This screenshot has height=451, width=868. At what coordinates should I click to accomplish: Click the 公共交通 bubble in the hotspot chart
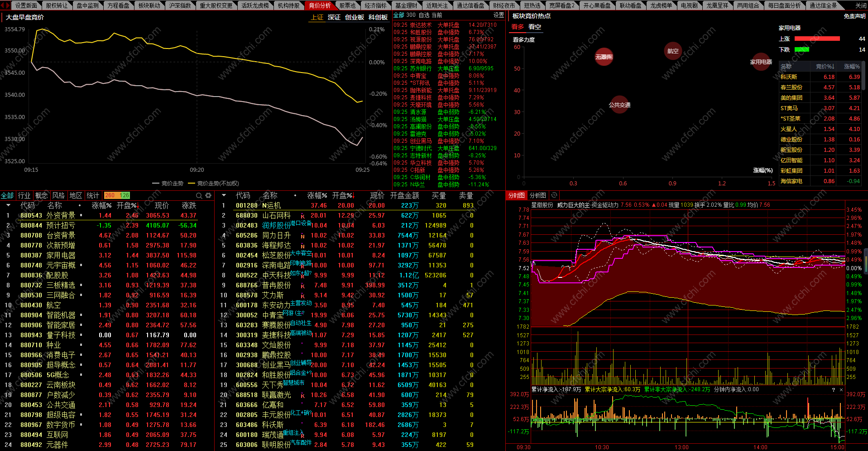(x=619, y=105)
